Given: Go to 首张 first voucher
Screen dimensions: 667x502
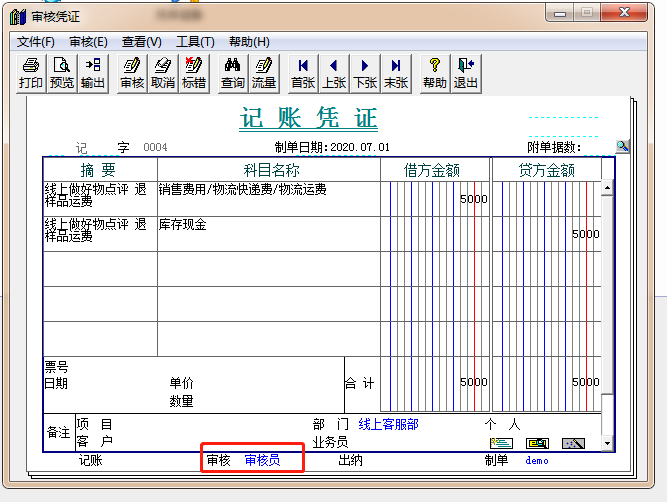Looking at the screenshot, I should 303,73.
